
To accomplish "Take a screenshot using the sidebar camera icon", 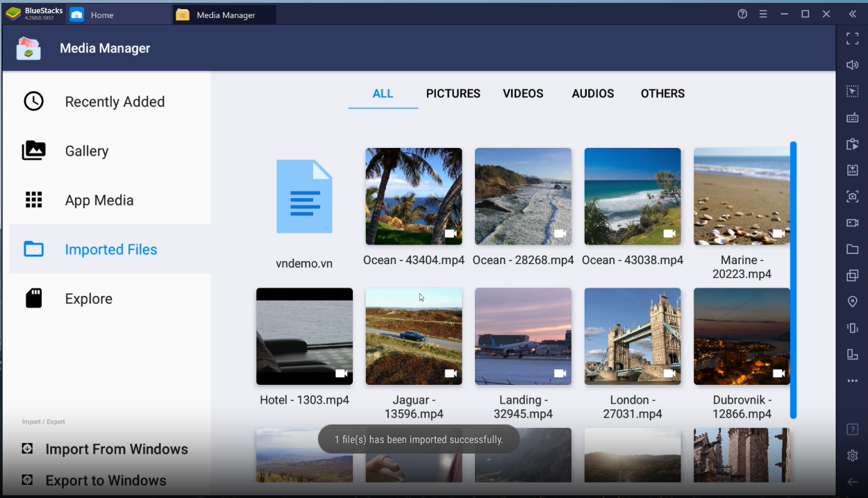I will [x=852, y=196].
